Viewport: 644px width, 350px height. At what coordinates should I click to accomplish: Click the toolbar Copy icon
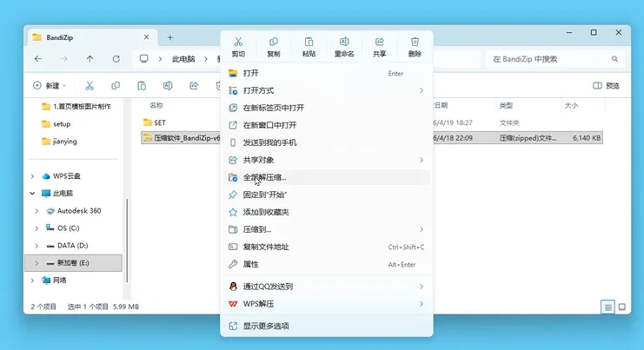point(116,85)
